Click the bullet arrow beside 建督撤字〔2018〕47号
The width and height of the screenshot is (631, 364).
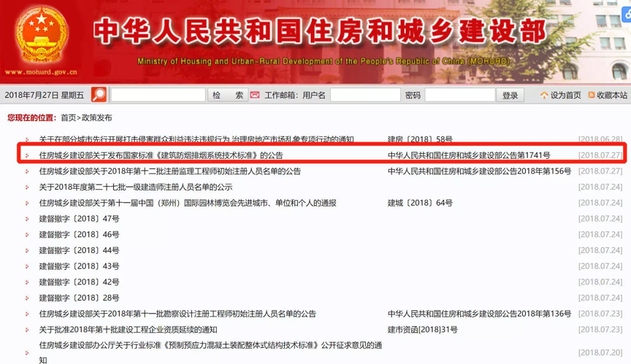[27, 219]
